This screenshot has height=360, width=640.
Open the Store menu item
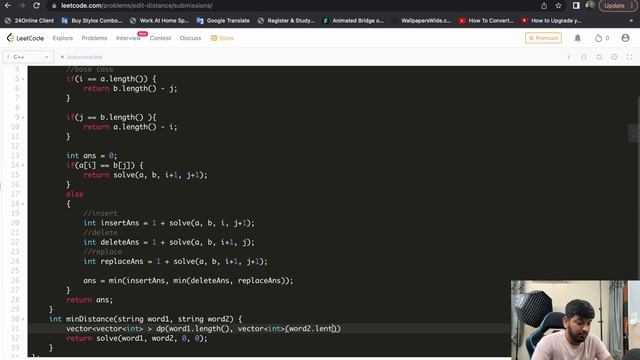pos(222,38)
